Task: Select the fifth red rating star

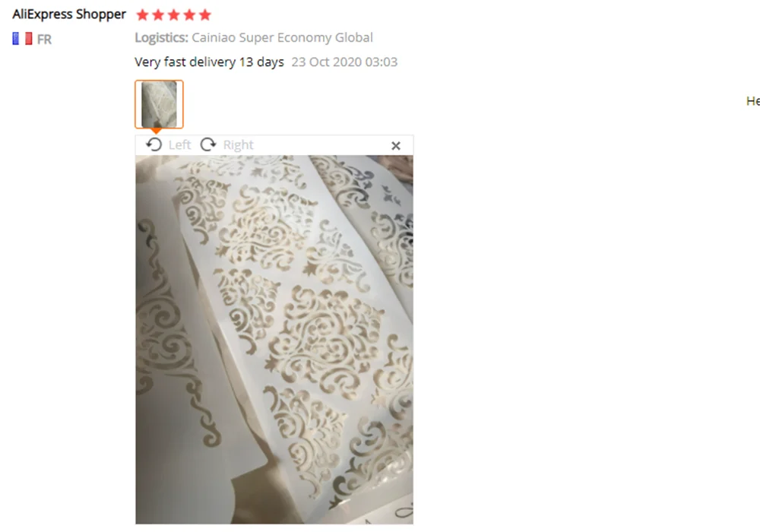Action: (205, 15)
